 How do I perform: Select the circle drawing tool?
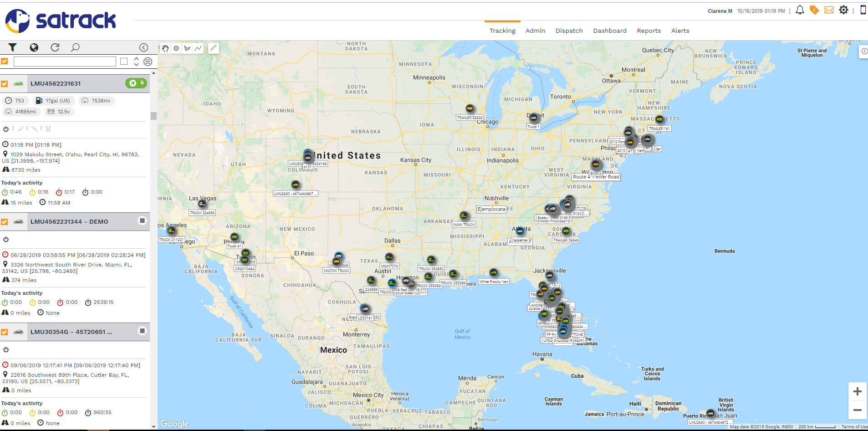click(x=176, y=48)
